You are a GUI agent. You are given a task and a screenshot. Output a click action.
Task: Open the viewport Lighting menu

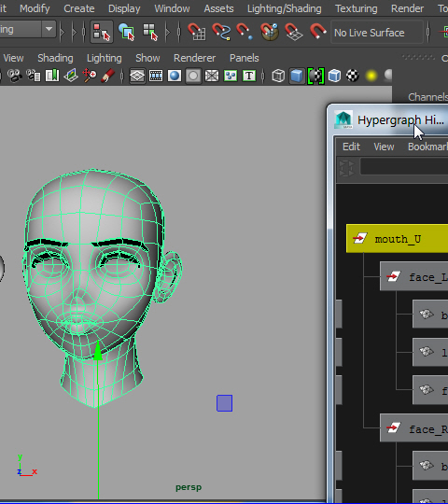coord(105,58)
